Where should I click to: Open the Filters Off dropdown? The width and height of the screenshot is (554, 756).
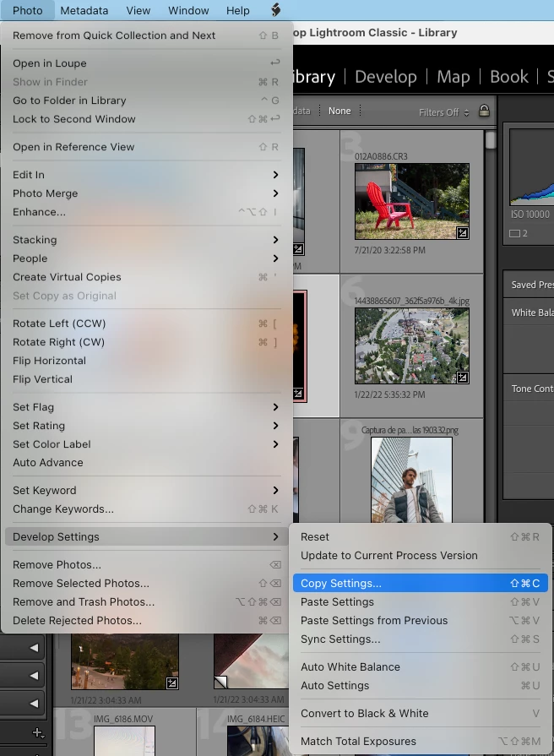point(443,112)
